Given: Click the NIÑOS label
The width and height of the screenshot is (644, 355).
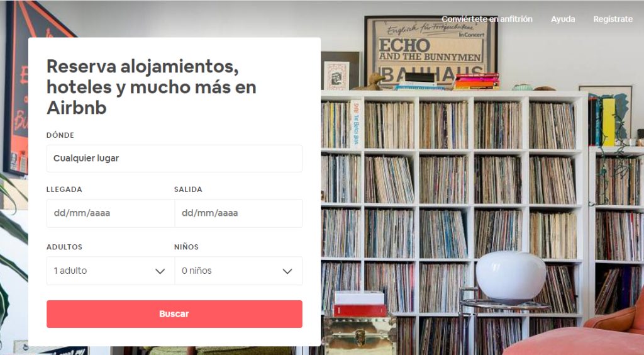Looking at the screenshot, I should tap(186, 247).
